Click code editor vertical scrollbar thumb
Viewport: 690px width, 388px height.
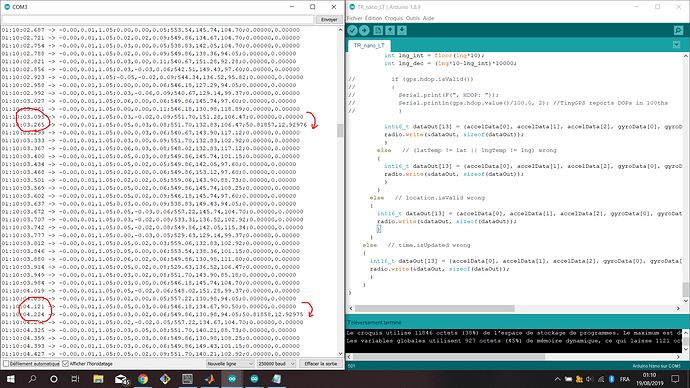tap(686, 289)
